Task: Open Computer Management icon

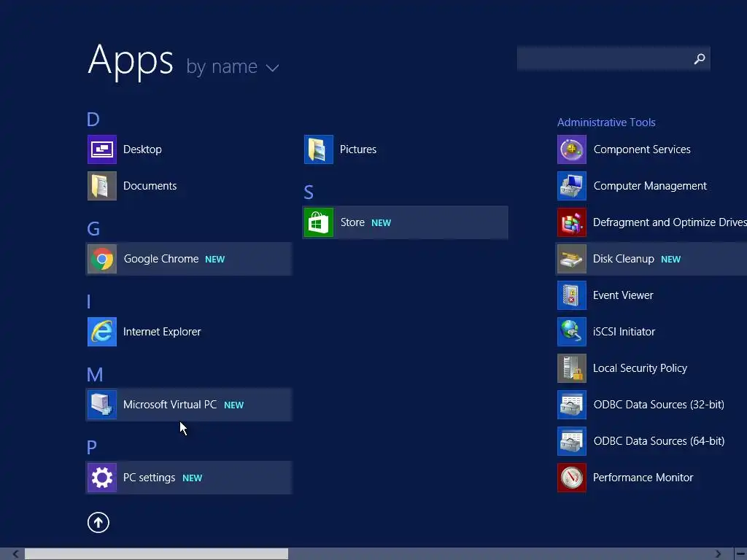Action: tap(572, 186)
